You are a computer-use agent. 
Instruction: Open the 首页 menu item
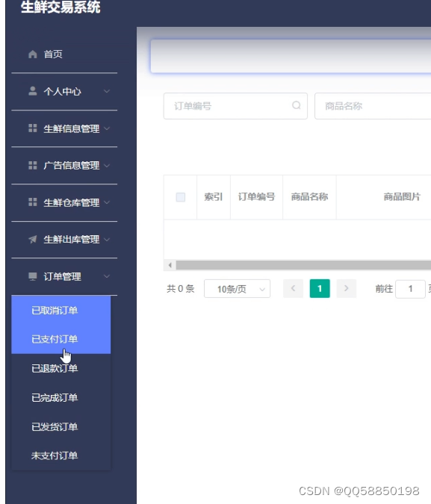[x=64, y=55]
